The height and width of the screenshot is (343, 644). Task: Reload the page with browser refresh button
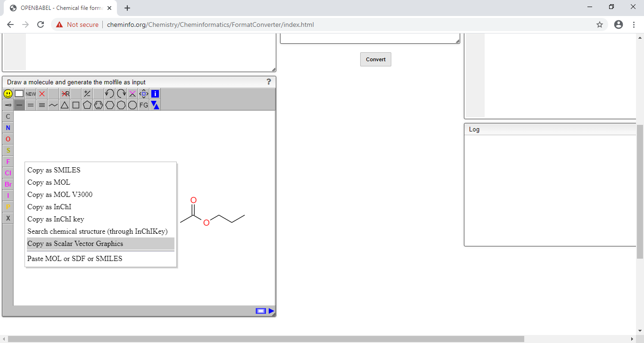click(41, 24)
